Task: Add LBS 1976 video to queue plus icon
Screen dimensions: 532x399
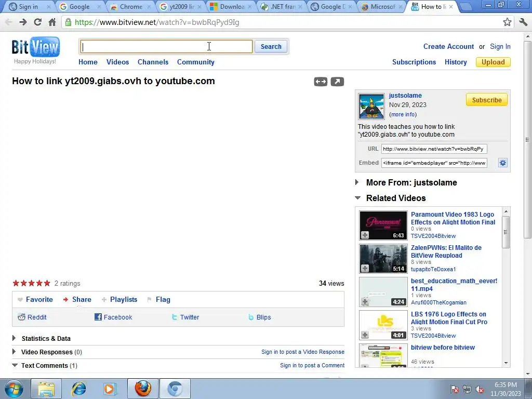Action: pos(365,335)
